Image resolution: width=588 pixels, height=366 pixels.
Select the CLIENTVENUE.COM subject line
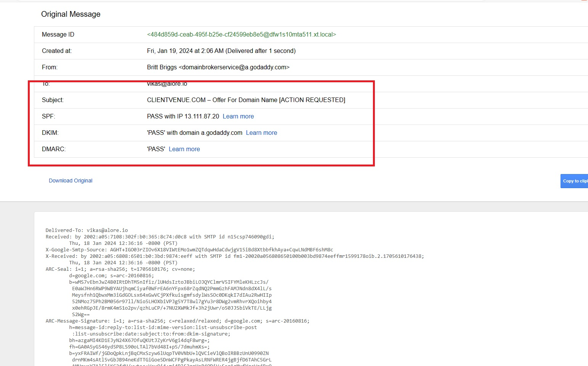[x=246, y=100]
